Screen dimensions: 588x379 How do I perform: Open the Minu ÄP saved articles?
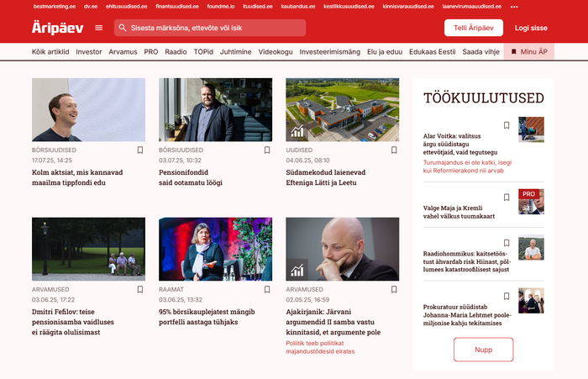tap(529, 52)
